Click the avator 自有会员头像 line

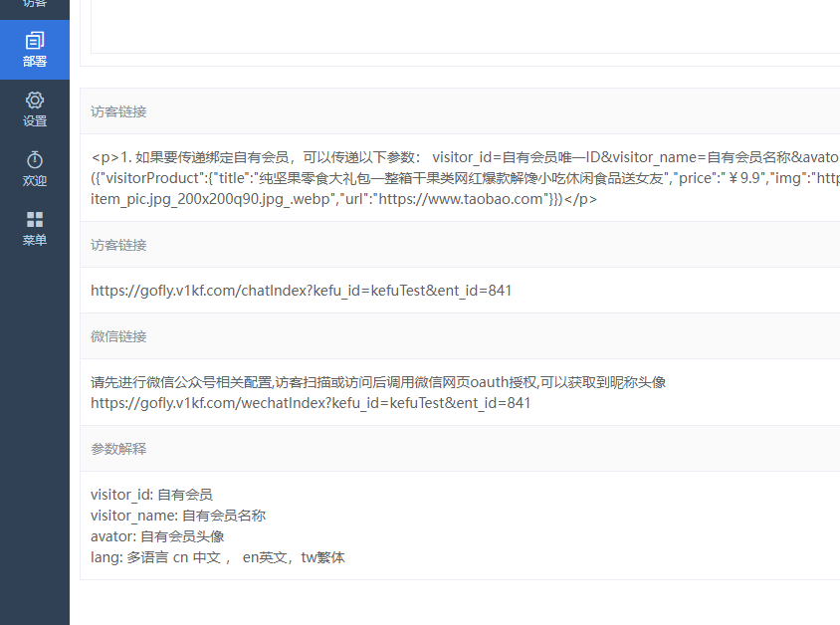click(157, 536)
